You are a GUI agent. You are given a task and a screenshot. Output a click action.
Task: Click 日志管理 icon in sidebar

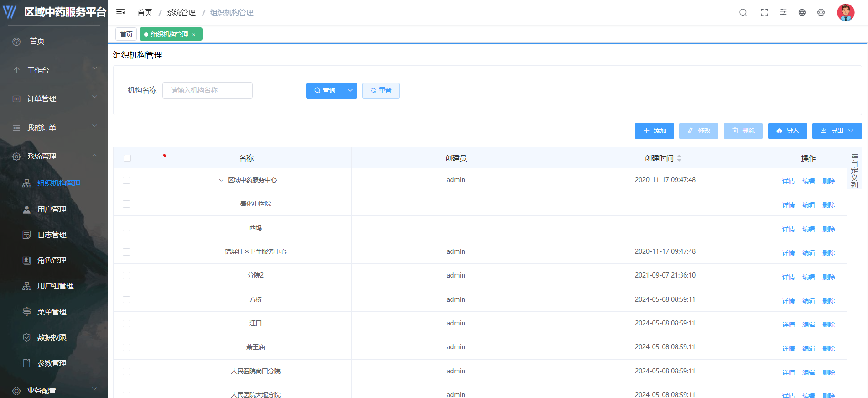pyautogui.click(x=27, y=235)
